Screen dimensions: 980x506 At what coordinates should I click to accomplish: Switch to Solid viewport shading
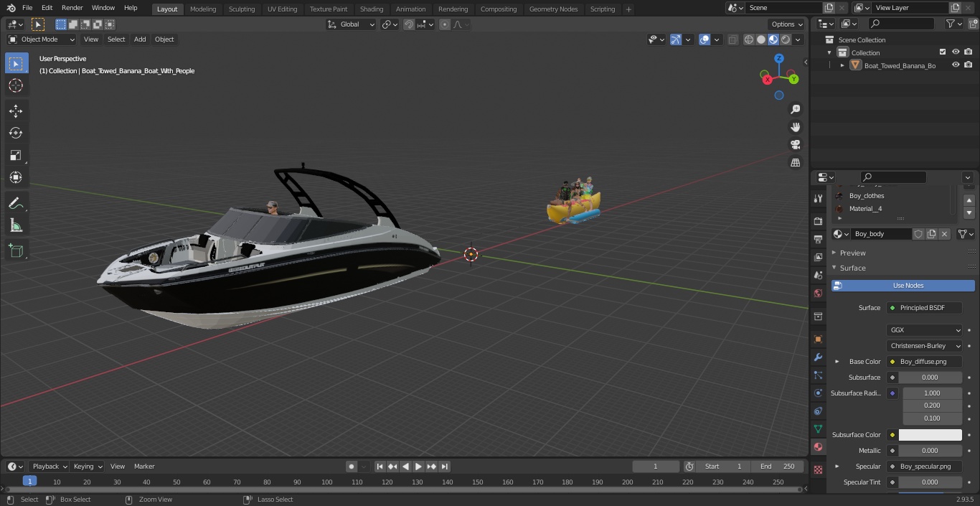761,39
